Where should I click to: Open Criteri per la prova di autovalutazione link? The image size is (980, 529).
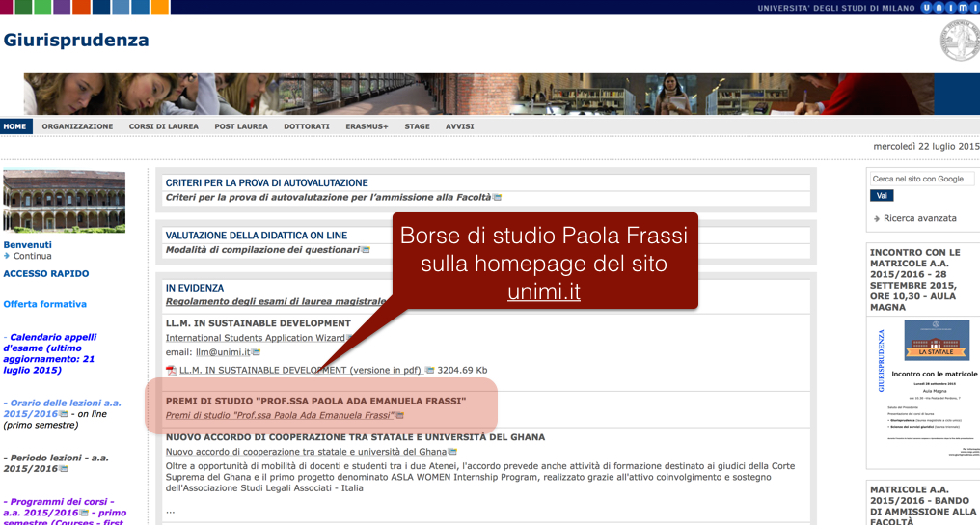328,197
